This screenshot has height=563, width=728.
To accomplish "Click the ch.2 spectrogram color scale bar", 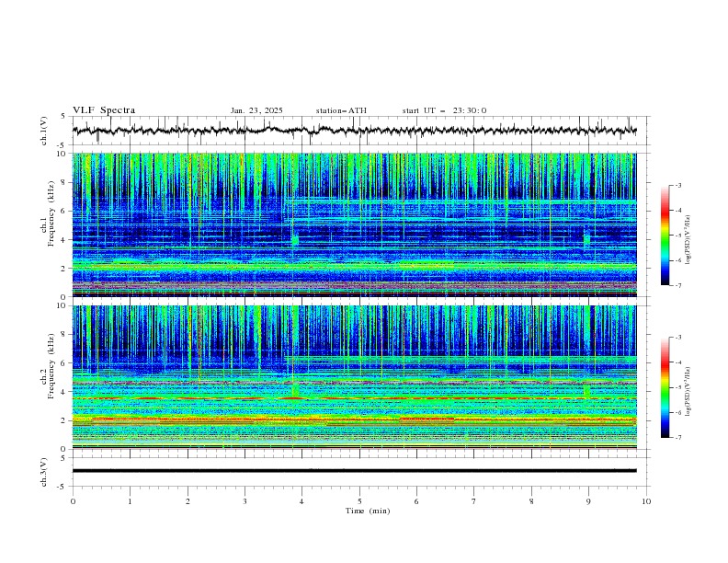I will pos(665,387).
